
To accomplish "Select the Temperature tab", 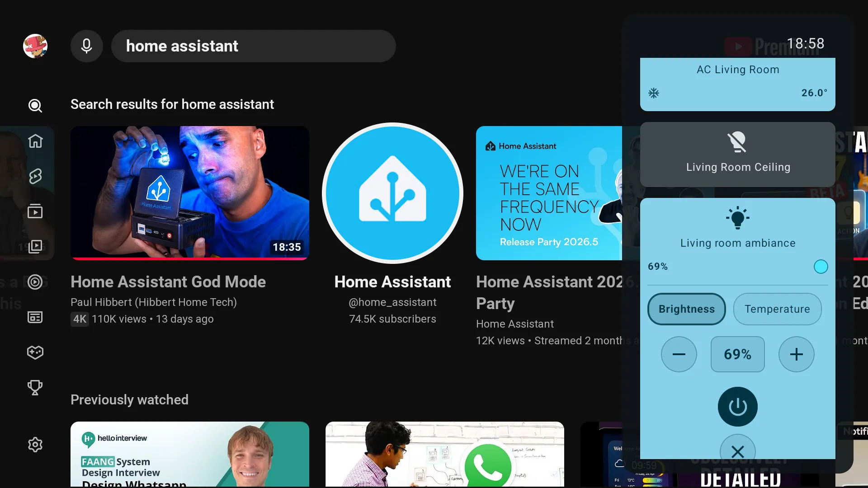I will coord(778,309).
